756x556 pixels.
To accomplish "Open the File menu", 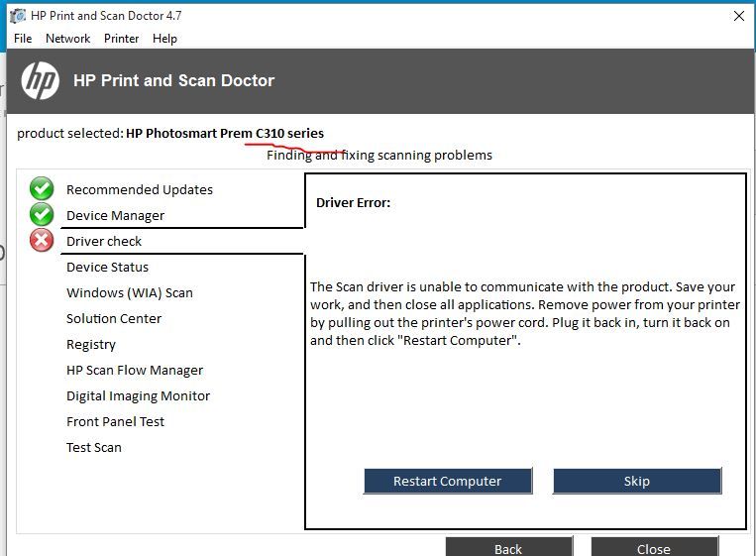I will click(23, 39).
